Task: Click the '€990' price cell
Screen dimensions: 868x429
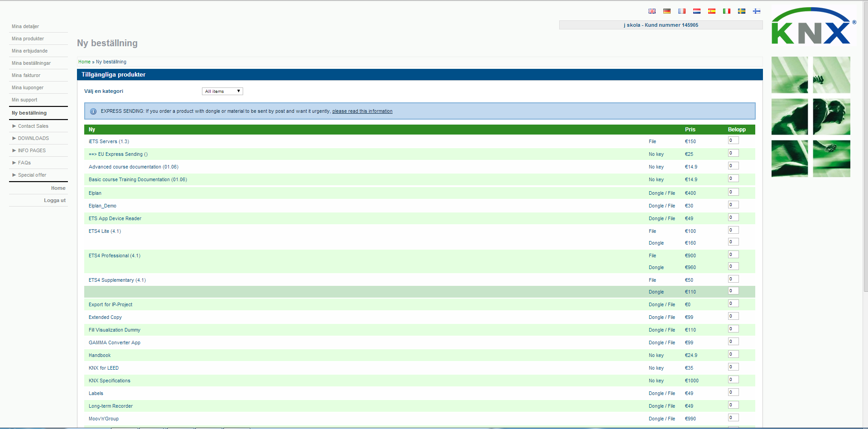Action: tap(691, 419)
